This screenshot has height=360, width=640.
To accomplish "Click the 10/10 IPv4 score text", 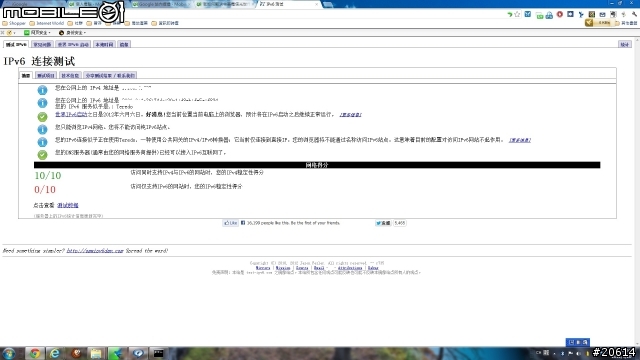I will (x=48, y=176).
